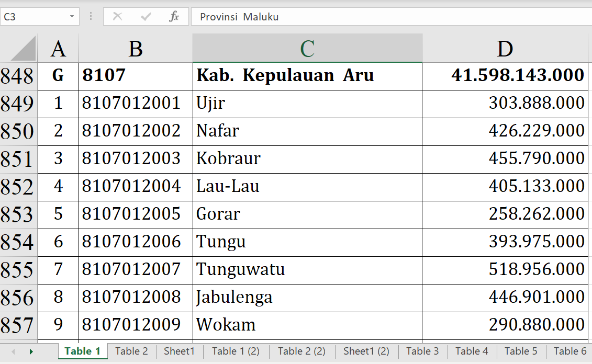Open the Name Box dropdown arrow
The image size is (592, 364).
click(x=72, y=17)
